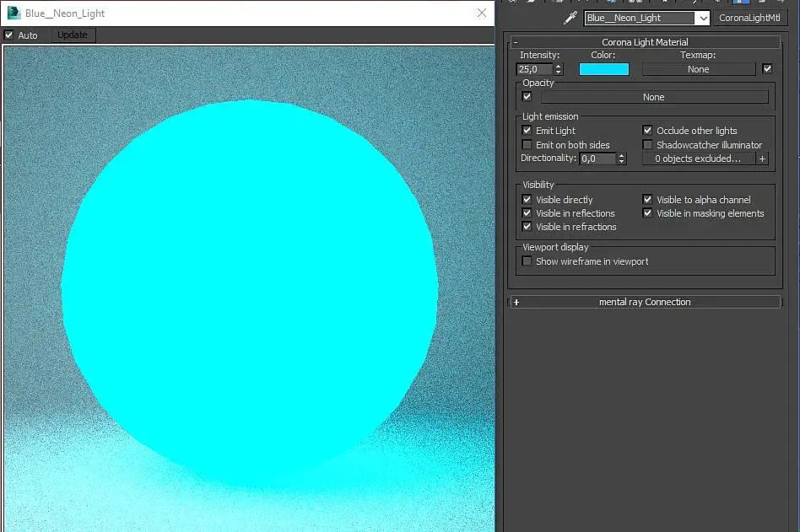
Task: Enable Emit on both sides
Action: (x=527, y=145)
